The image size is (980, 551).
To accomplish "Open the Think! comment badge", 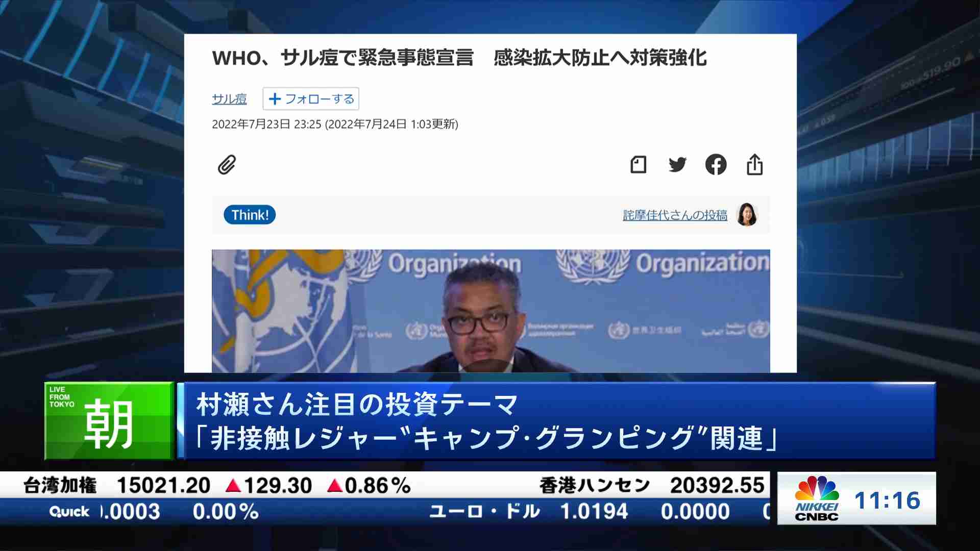I will (x=250, y=215).
